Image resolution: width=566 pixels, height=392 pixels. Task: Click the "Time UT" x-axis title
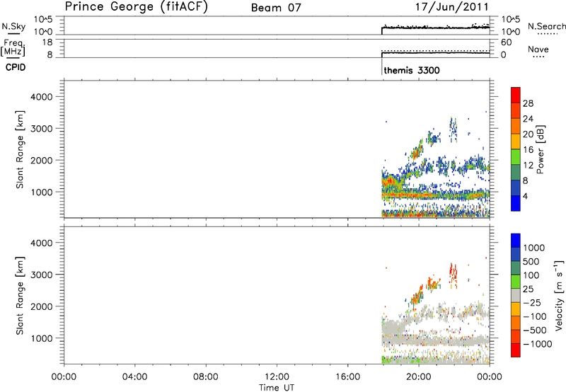(x=277, y=388)
